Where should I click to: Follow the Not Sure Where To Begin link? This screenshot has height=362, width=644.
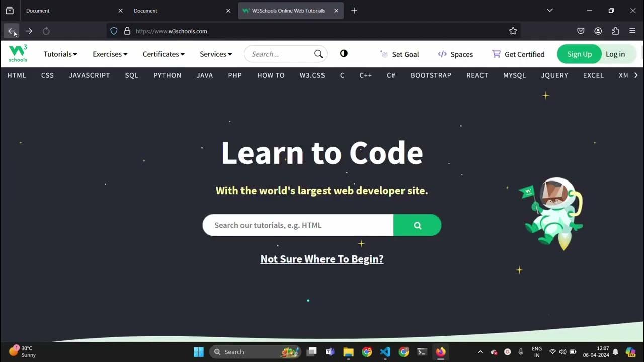pos(322,259)
